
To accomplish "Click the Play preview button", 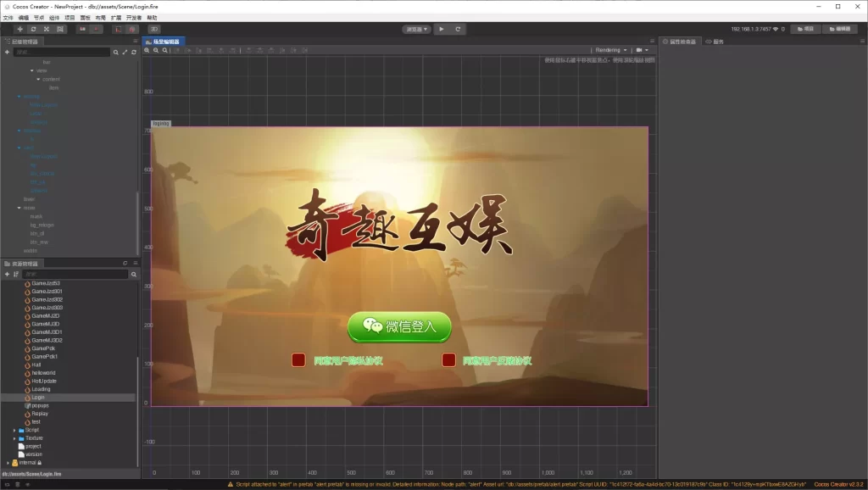I will (x=441, y=30).
